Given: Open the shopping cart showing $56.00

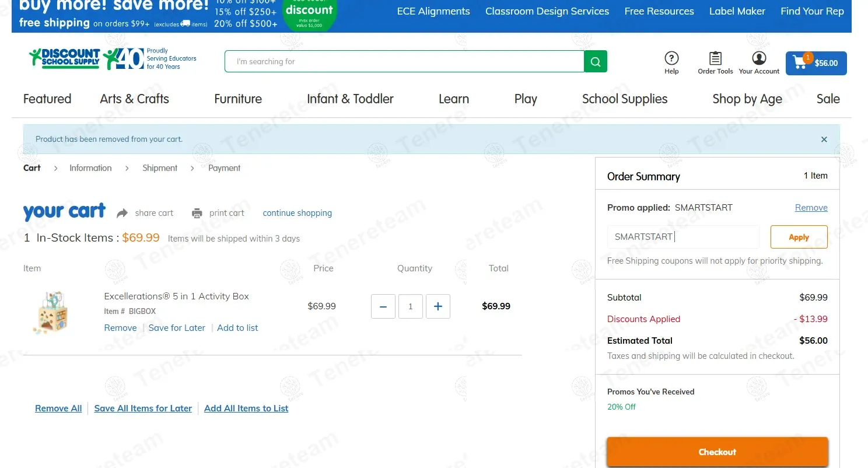Looking at the screenshot, I should click(x=815, y=63).
